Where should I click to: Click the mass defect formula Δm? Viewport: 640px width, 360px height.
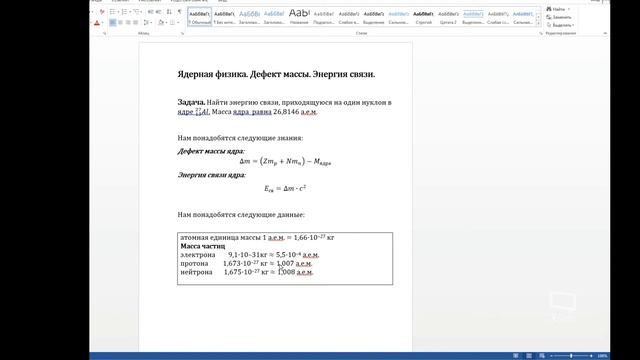point(285,162)
